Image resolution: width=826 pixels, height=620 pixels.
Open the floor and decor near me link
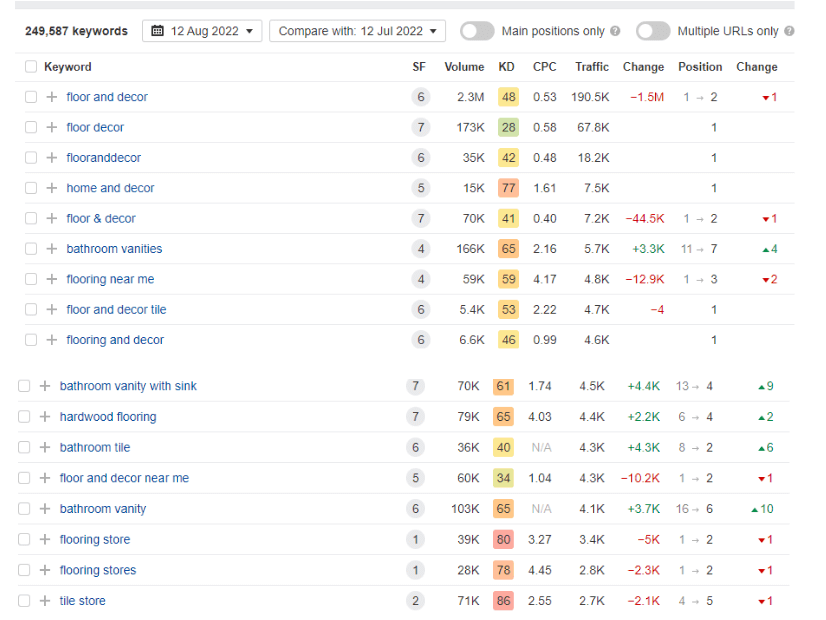point(124,478)
